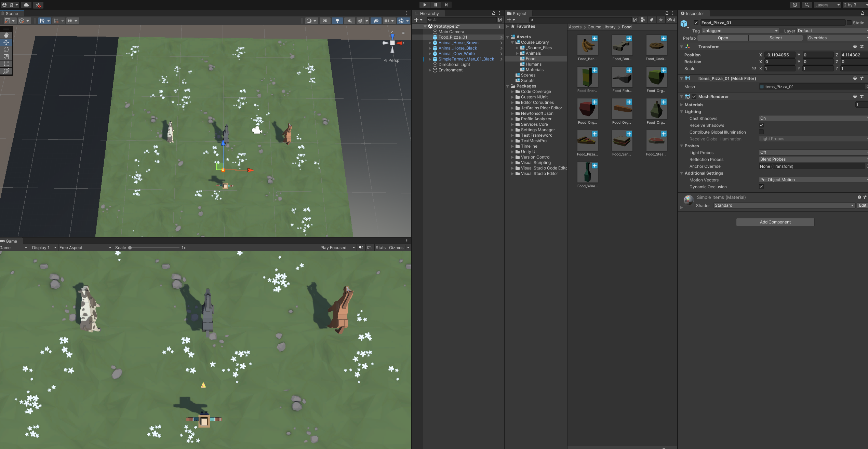Click the prefab Open button

pos(723,38)
